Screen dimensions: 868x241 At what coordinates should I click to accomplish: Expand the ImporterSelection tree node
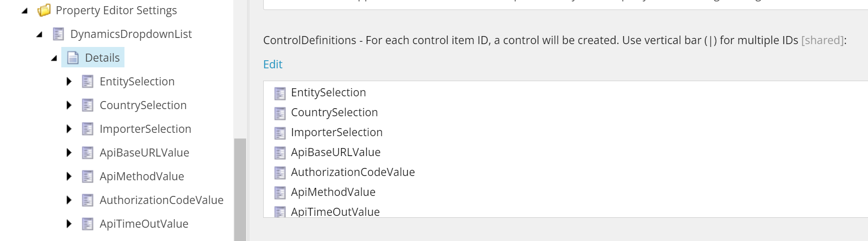(x=69, y=129)
